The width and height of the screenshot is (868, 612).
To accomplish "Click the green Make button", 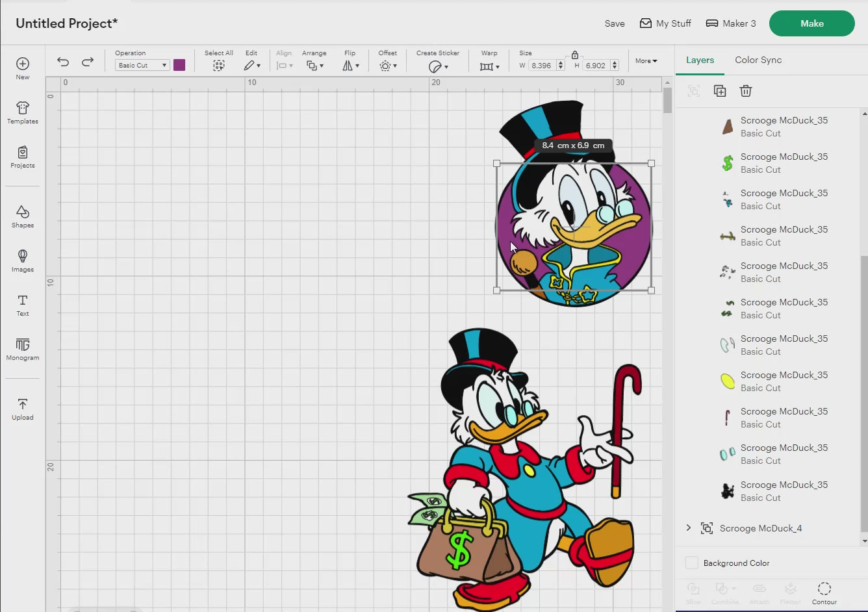I will (x=812, y=23).
